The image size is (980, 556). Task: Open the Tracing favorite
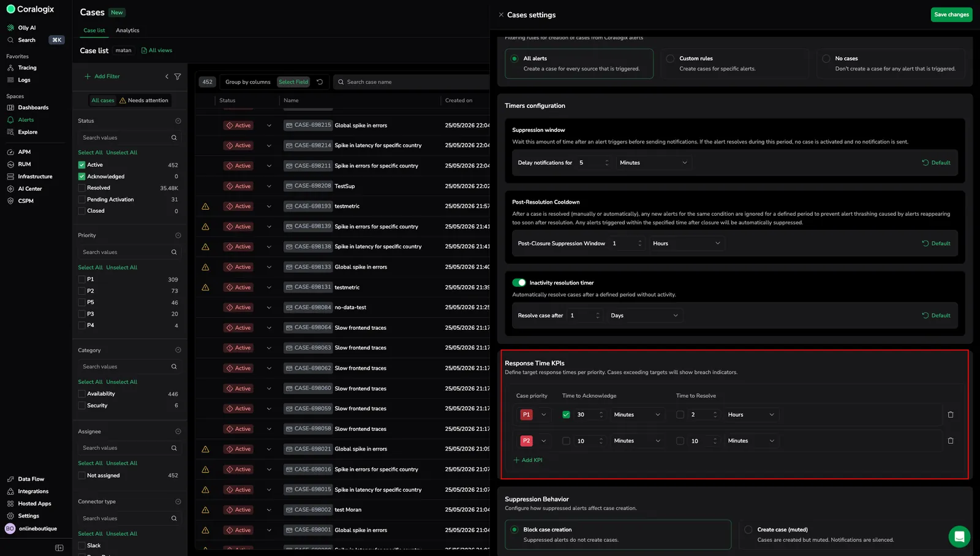click(22, 67)
